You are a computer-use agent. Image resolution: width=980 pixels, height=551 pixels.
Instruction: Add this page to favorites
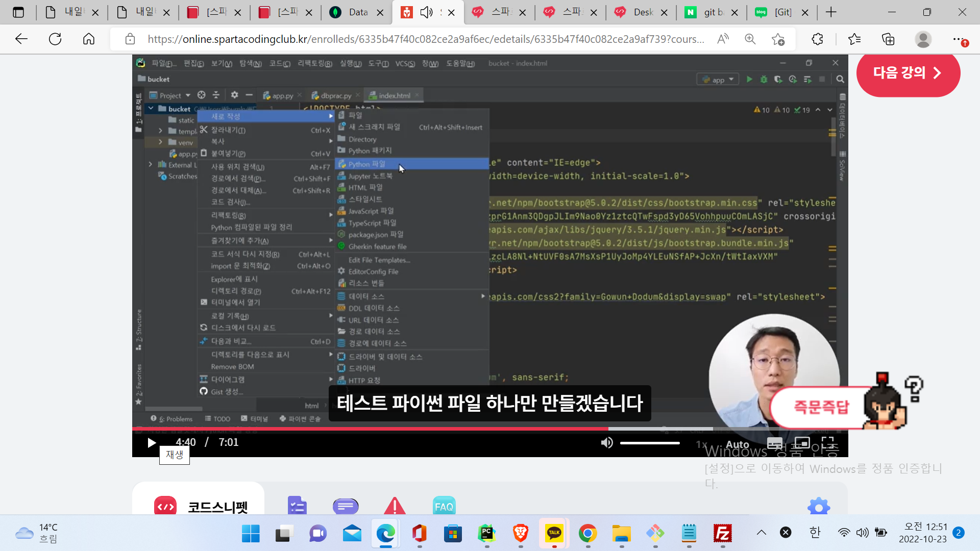click(x=778, y=39)
